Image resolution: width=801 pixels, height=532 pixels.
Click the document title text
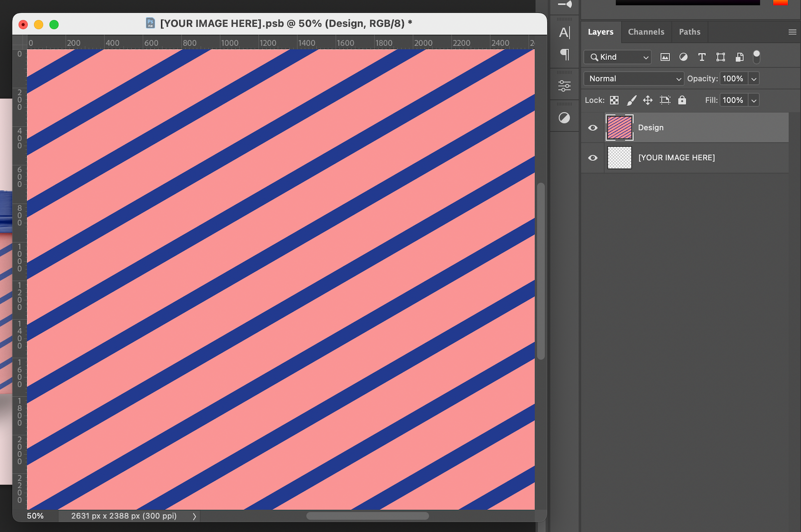286,24
